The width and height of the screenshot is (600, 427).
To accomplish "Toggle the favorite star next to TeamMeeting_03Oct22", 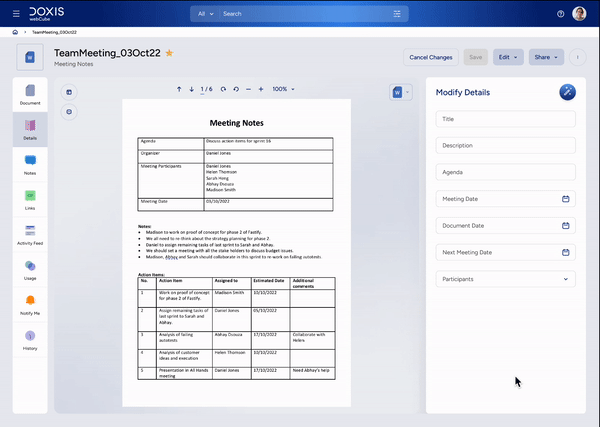I will pos(169,53).
